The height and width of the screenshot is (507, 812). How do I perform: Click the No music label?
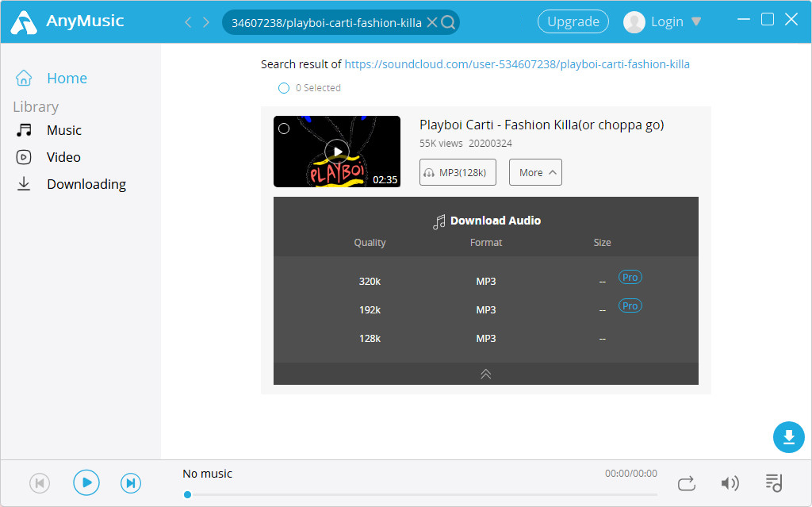coord(207,474)
